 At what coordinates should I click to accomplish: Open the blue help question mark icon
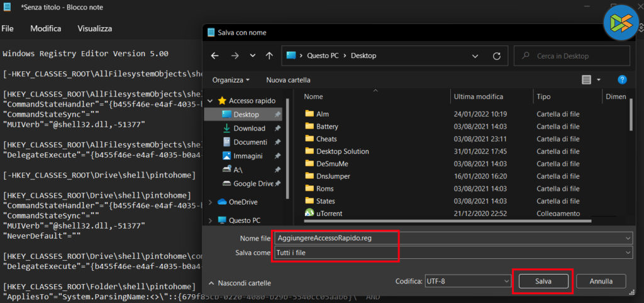click(x=622, y=80)
